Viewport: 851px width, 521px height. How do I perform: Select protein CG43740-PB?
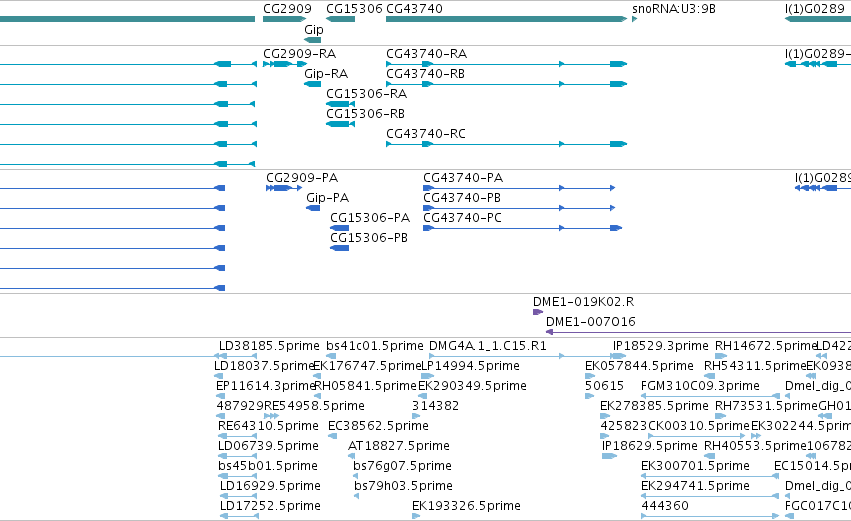[x=462, y=198]
